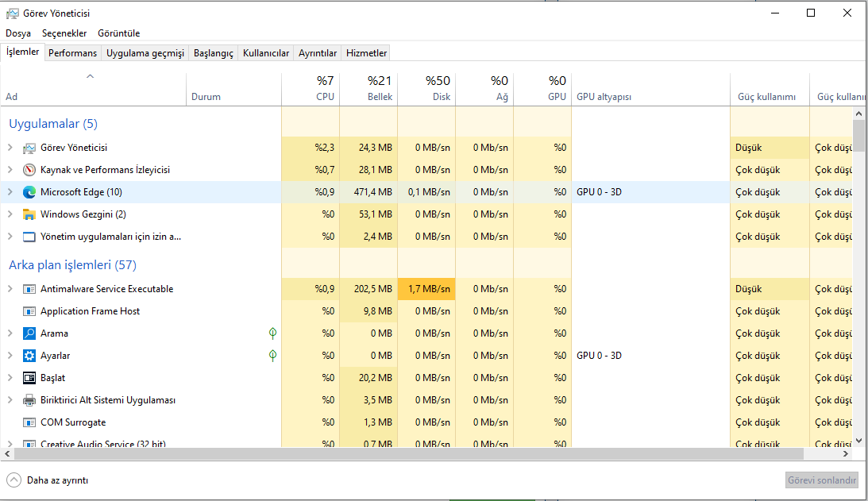Expand the Microsoft Edge process group
This screenshot has height=501, width=868.
10,192
